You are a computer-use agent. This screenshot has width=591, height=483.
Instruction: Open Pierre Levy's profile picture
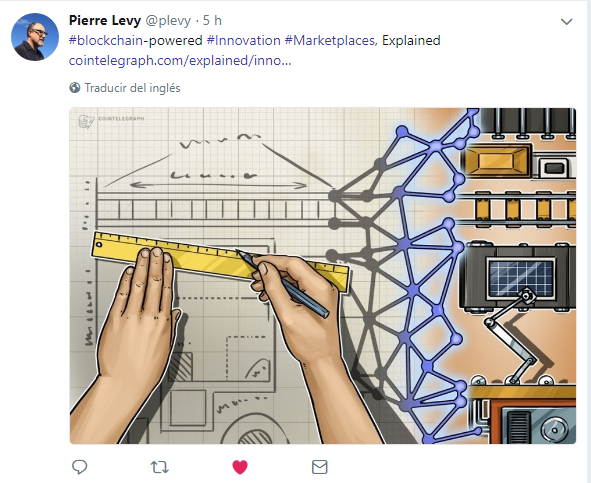pos(35,37)
